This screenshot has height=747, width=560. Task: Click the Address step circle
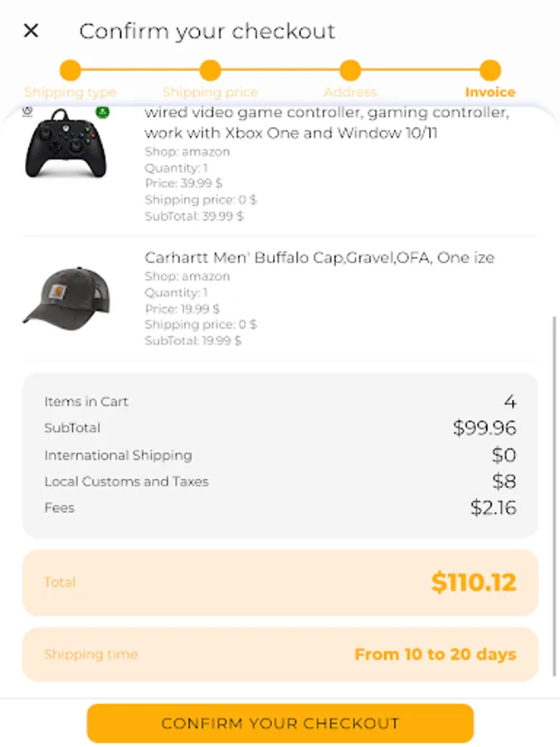(x=350, y=71)
